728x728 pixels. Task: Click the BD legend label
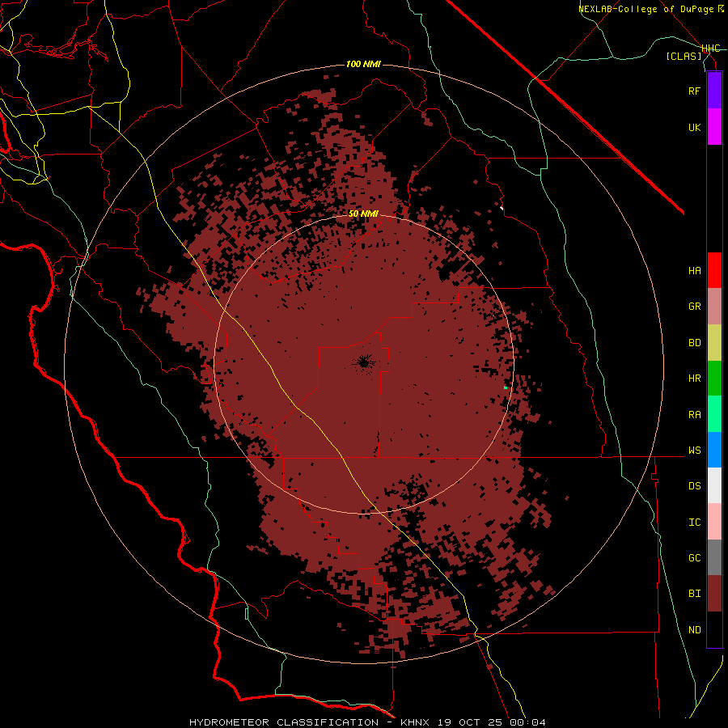point(694,343)
